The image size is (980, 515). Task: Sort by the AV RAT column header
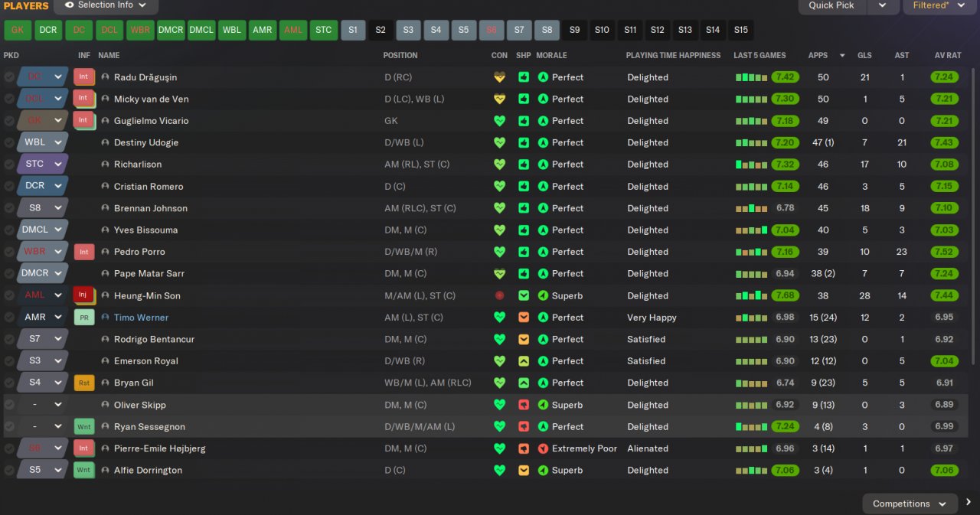point(948,55)
